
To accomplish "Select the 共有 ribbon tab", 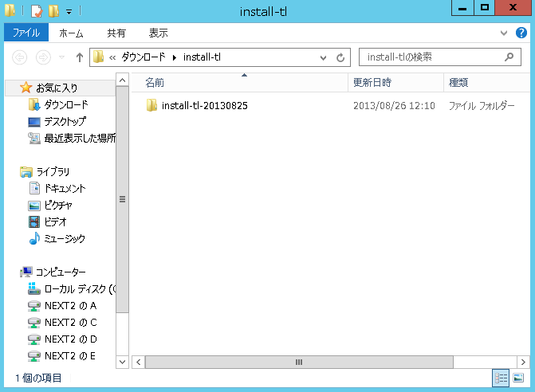I will point(116,33).
